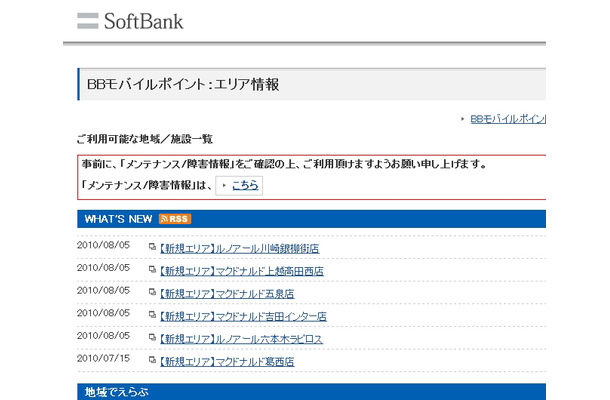Screen dimensions: 610x400
Task: Click the date beside ルノアール川崎銀柳街店
Action: click(103, 245)
